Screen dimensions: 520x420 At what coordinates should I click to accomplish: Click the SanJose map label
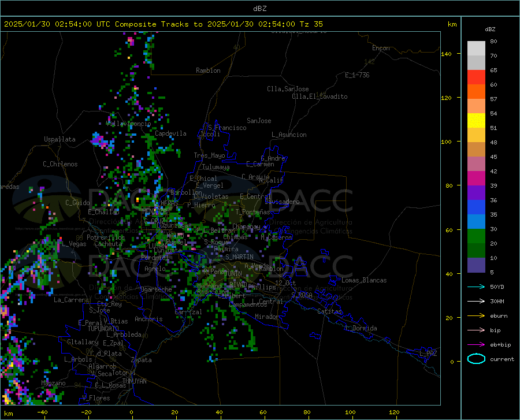[259, 121]
